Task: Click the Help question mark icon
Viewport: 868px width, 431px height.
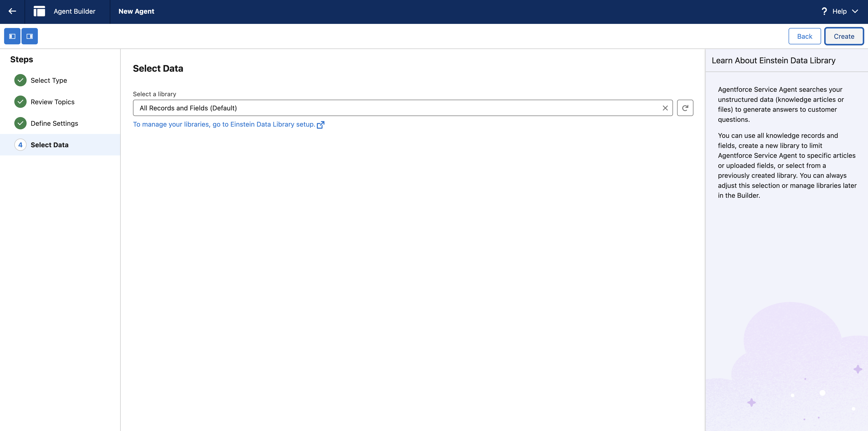Action: coord(824,11)
